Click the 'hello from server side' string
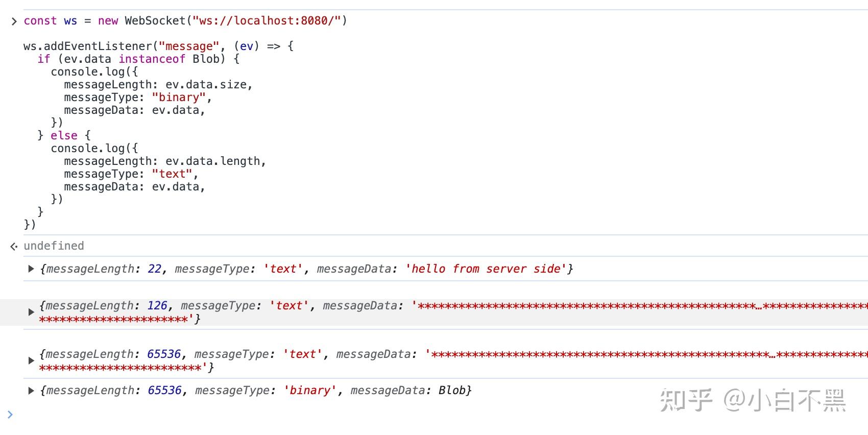This screenshot has height=435, width=868. [x=486, y=269]
